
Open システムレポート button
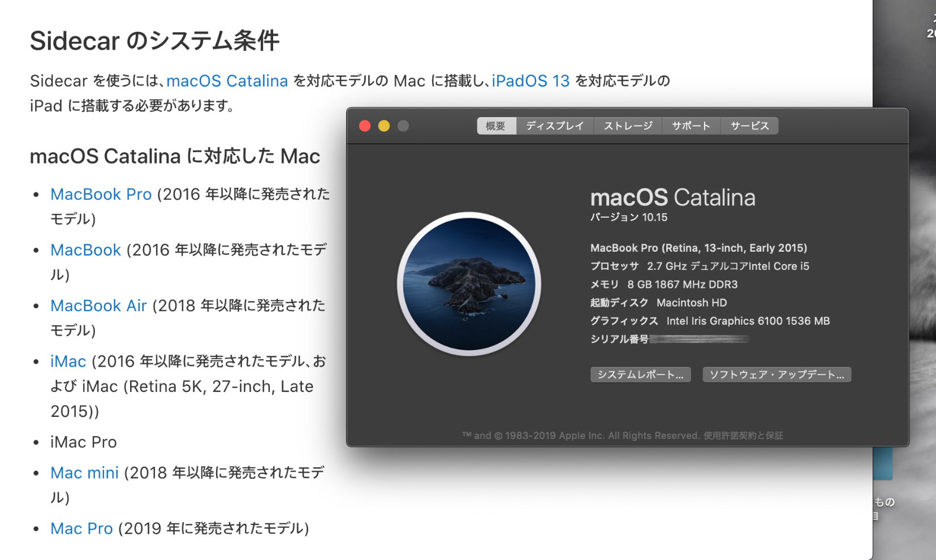pos(640,374)
